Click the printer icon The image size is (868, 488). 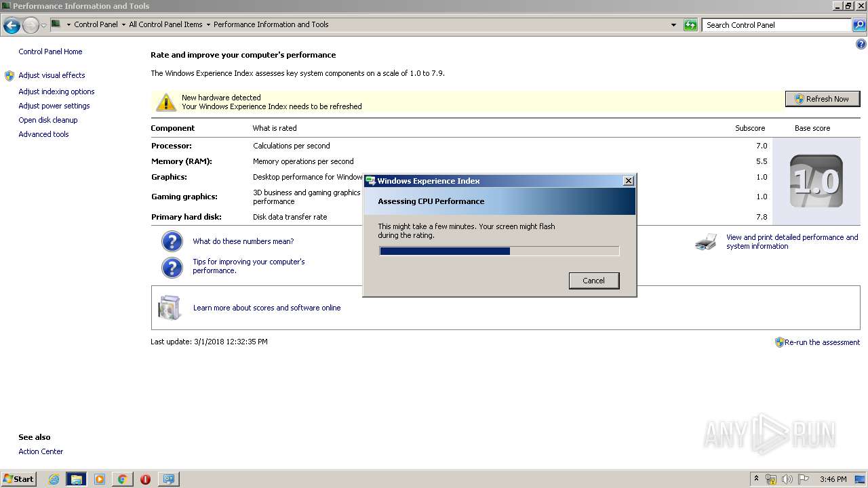coord(706,242)
